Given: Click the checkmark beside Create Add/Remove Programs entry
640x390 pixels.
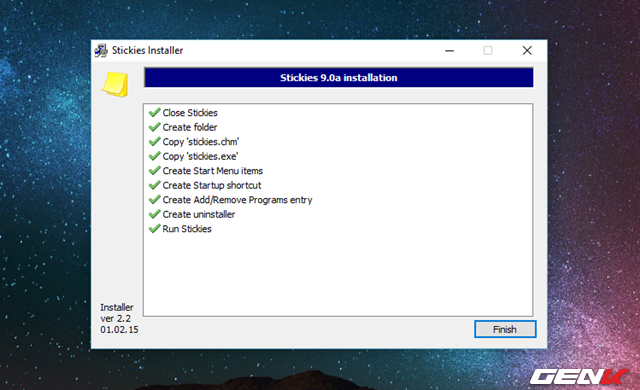Looking at the screenshot, I should pos(154,199).
